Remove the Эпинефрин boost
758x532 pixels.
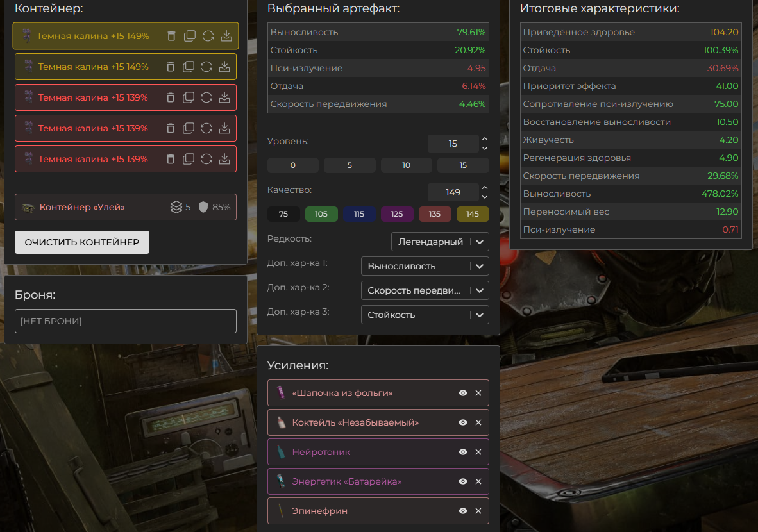point(478,511)
